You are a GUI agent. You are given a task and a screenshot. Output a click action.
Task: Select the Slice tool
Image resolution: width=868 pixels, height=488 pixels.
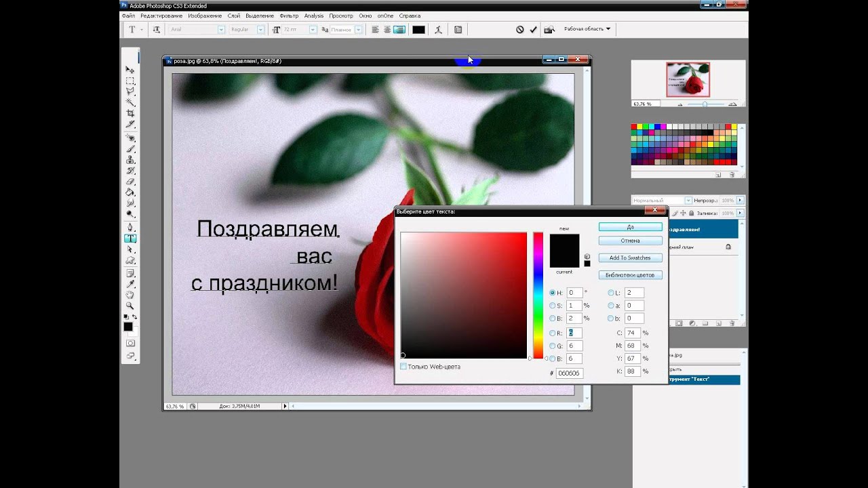130,124
